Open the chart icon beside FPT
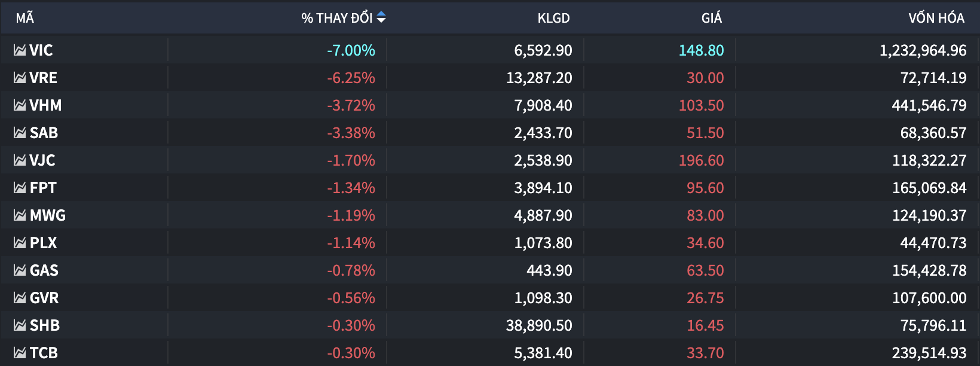980x366 pixels. coord(20,188)
